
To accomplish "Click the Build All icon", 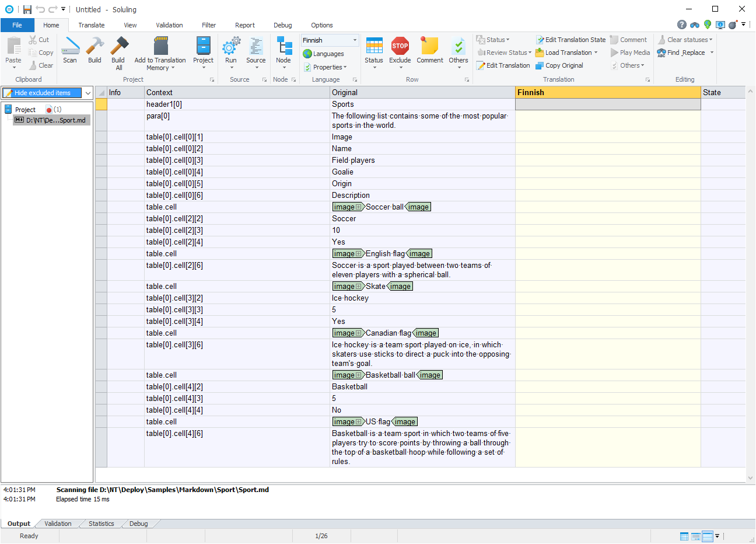I will click(x=118, y=46).
